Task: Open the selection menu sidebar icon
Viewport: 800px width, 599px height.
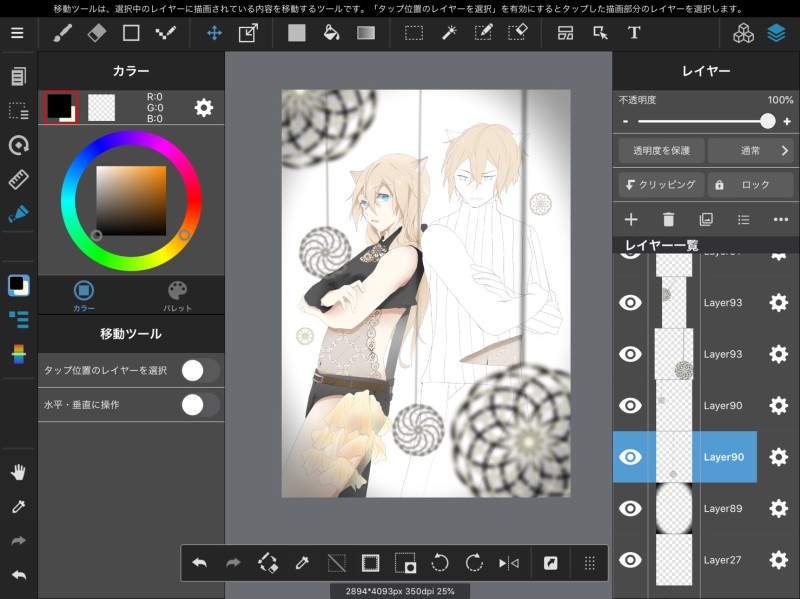Action: pos(18,111)
